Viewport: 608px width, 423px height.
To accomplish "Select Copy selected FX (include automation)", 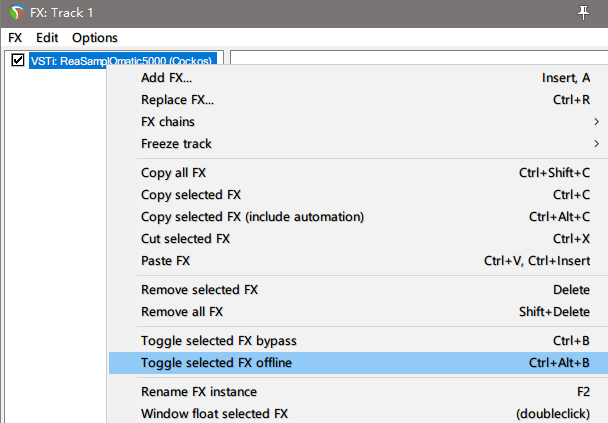I will (358, 217).
